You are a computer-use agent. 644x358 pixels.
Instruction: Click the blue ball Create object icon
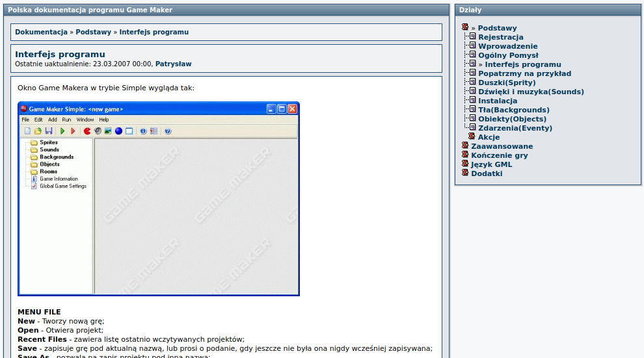[x=118, y=131]
